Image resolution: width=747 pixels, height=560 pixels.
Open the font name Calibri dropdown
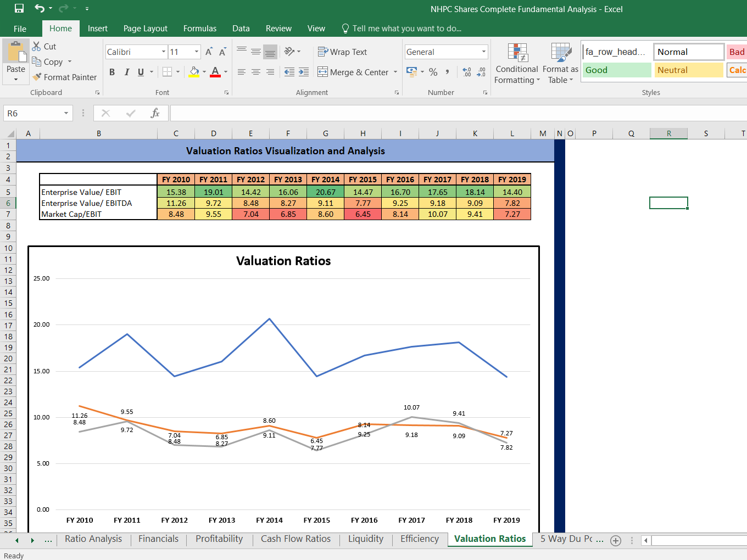pos(164,52)
